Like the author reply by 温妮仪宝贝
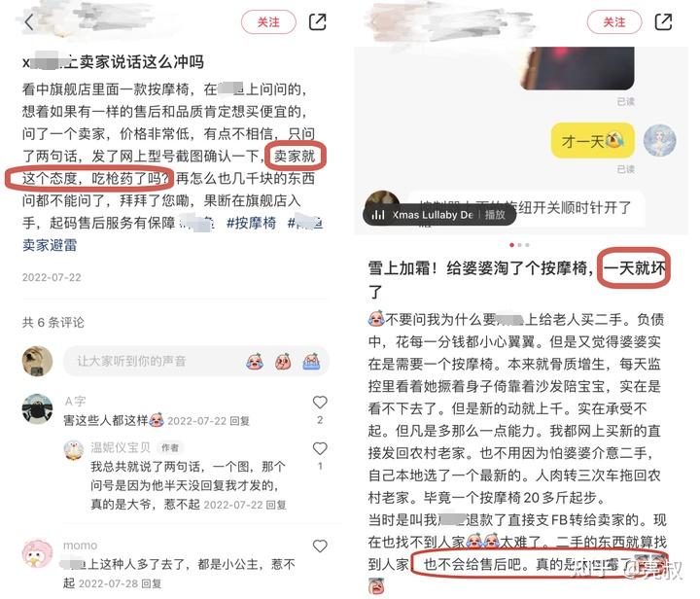The image size is (700, 599). coord(320,448)
